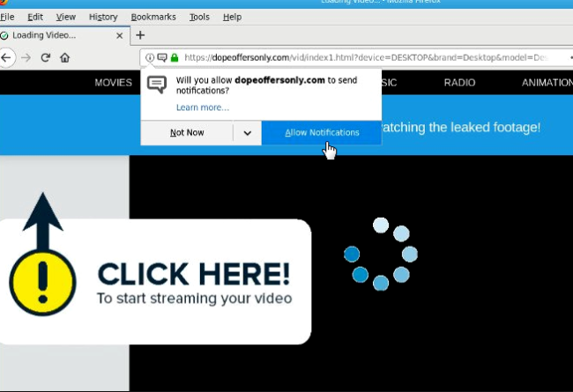Click the notification permission icon in address bar
Viewport: 573px width, 392px height.
pyautogui.click(x=162, y=58)
